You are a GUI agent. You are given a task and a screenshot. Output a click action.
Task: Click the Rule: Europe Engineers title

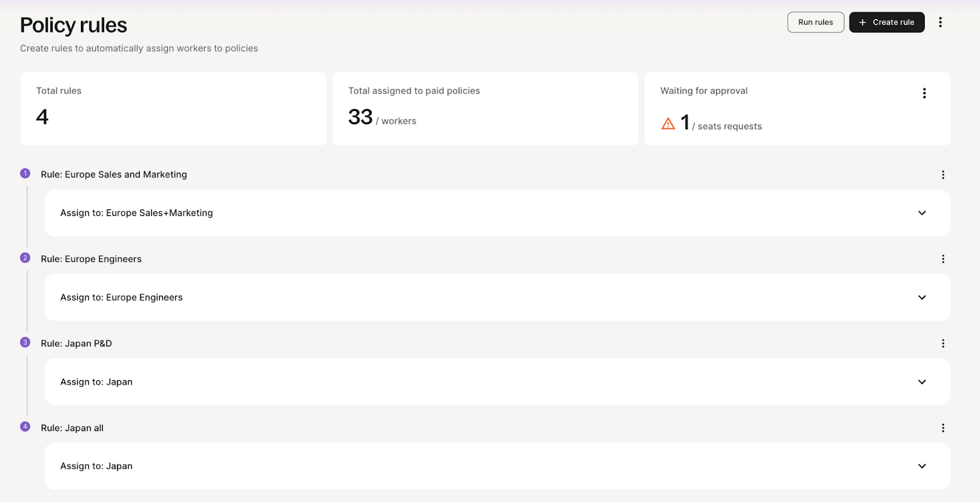tap(91, 259)
